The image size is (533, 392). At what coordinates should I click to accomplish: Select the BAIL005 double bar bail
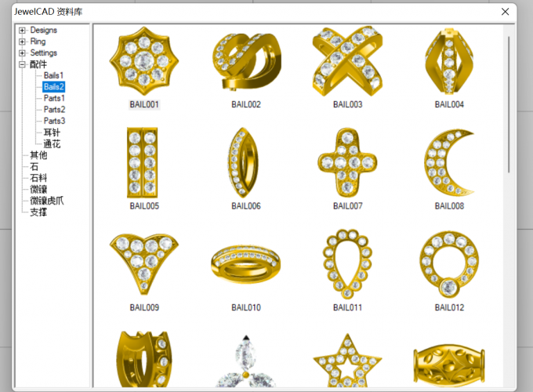coord(143,162)
